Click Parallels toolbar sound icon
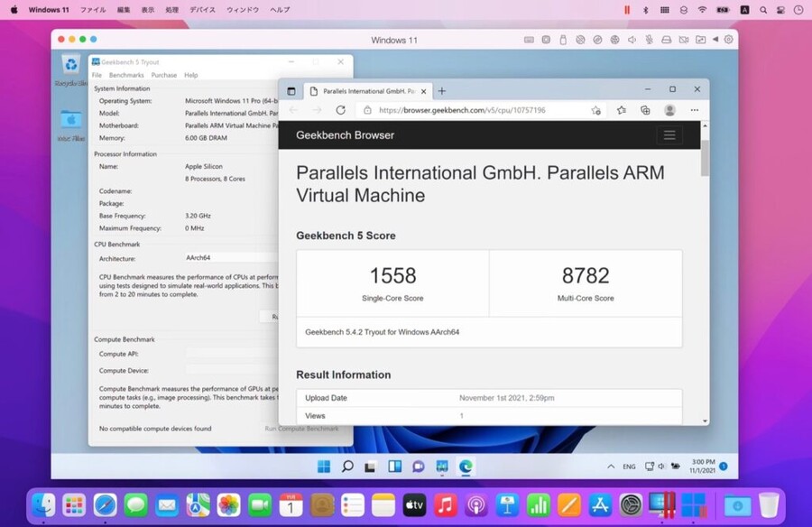Viewport: 812px width, 527px height. 632,40
